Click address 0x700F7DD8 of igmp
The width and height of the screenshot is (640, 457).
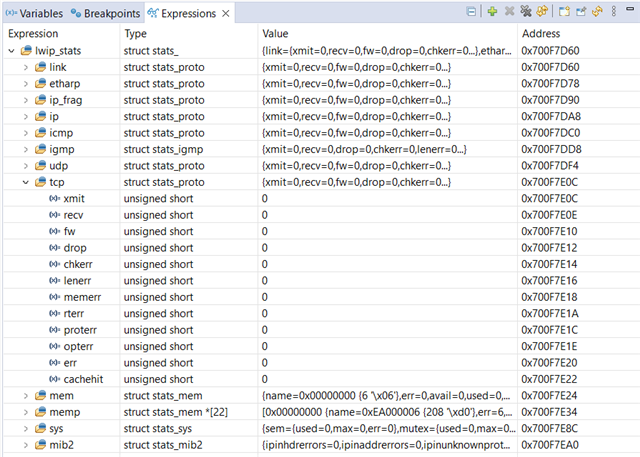551,149
